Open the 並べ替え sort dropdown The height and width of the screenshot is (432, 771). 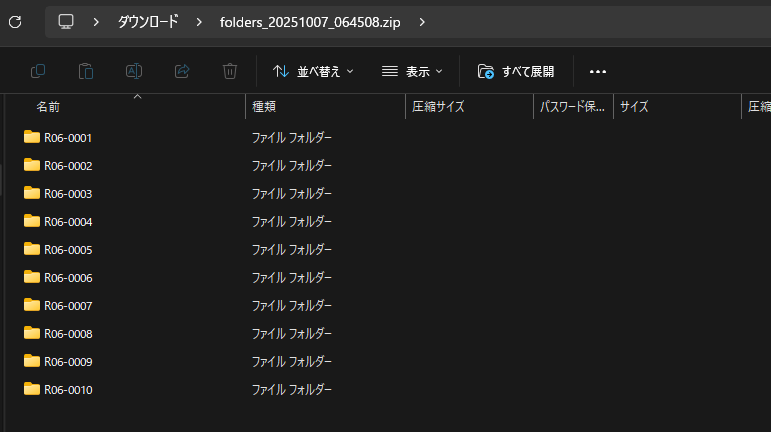[314, 71]
